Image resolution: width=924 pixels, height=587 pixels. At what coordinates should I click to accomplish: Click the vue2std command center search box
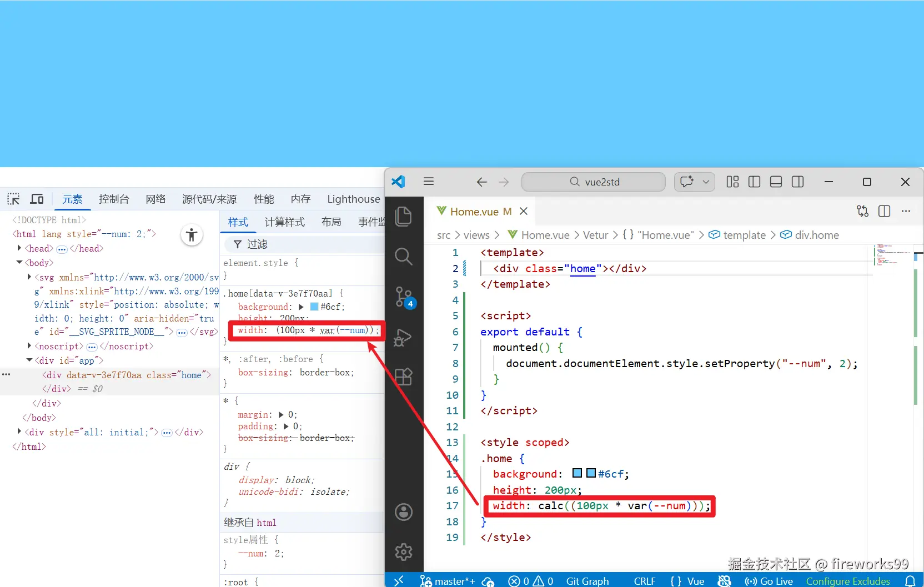(593, 182)
